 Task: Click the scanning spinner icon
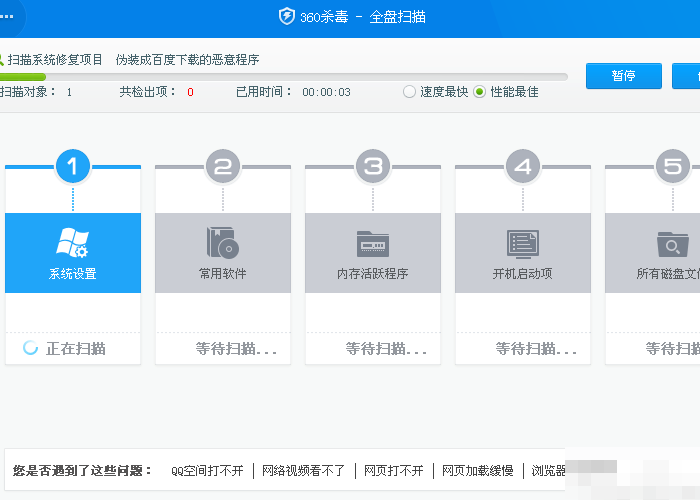(x=30, y=348)
